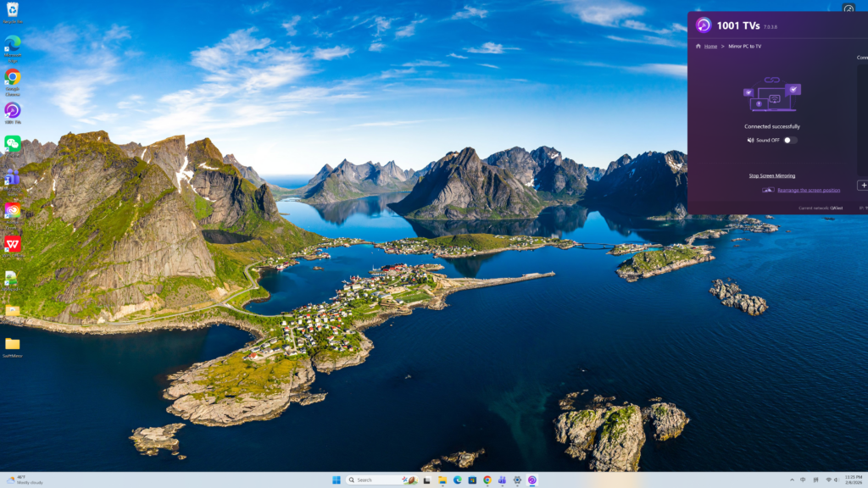Click the round floating icon above the app panel
Image resolution: width=868 pixels, height=488 pixels.
click(849, 9)
